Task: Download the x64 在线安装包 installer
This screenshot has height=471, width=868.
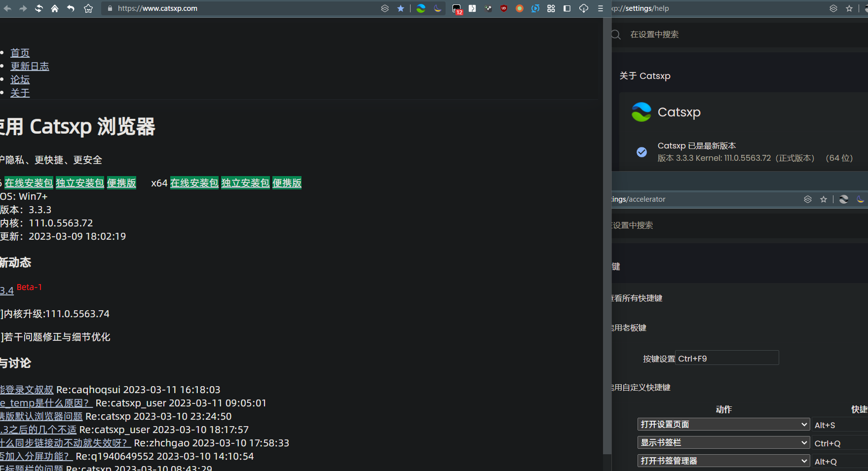Action: (194, 183)
